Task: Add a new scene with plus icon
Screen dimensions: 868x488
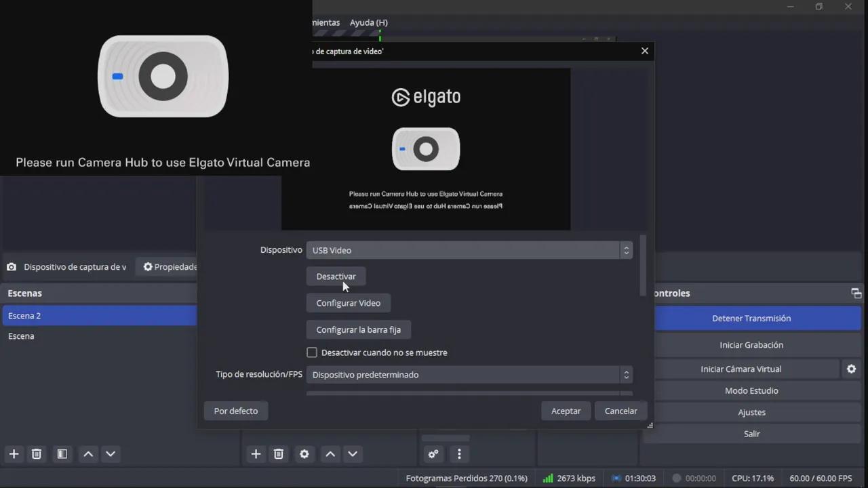Action: click(14, 454)
